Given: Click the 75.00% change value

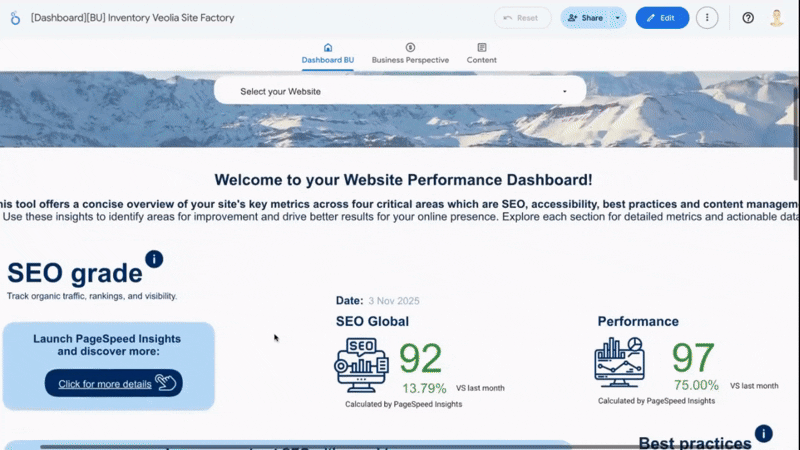Looking at the screenshot, I should [696, 385].
